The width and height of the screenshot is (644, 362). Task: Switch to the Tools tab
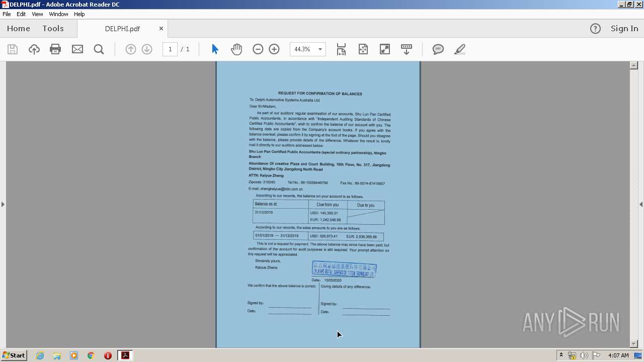[x=53, y=29]
